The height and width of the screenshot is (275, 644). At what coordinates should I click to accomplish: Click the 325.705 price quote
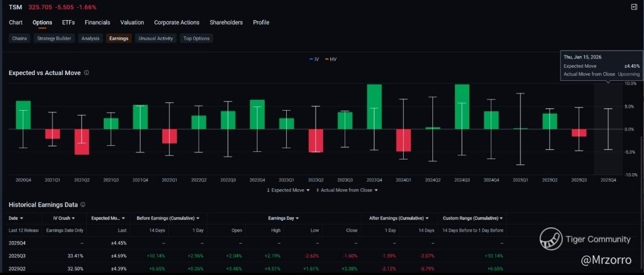click(x=40, y=7)
